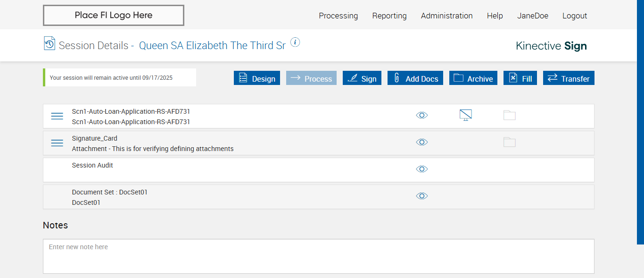Click the eye icon for Session Audit
This screenshot has height=278, width=644.
coord(422,169)
